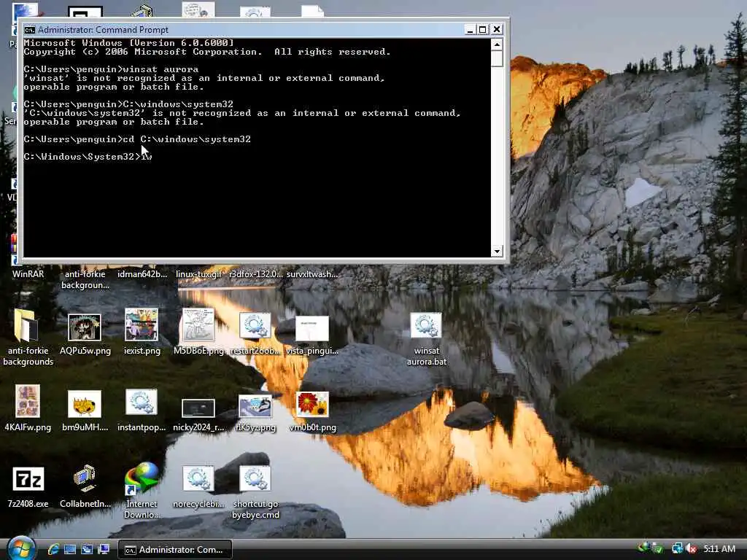Click the monitor icon in Quick Launch
The width and height of the screenshot is (747, 560).
click(104, 550)
